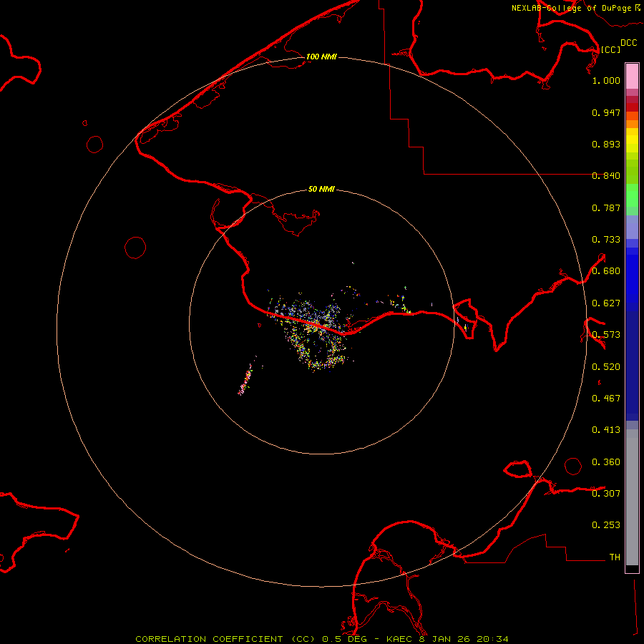Click the small icon after the DuPage text

pyautogui.click(x=637, y=7)
